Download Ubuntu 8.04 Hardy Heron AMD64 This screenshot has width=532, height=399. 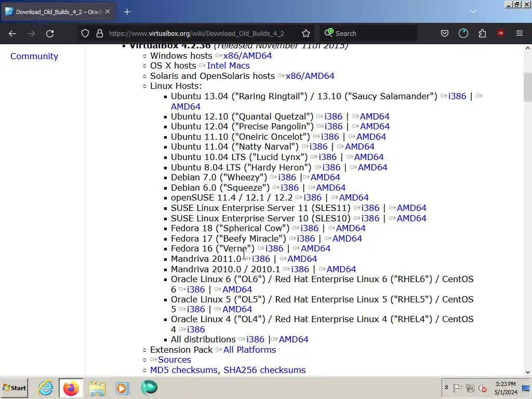373,167
